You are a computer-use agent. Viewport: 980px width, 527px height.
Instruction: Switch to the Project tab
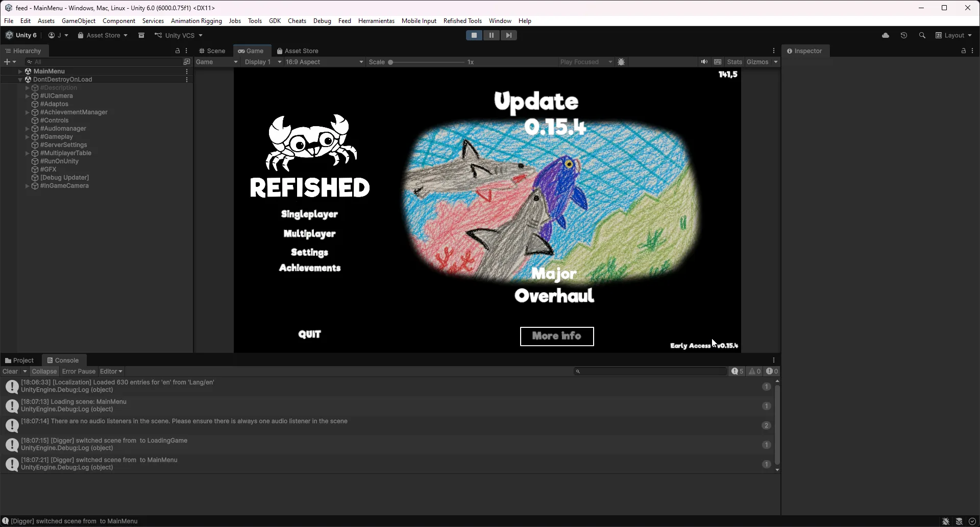(x=19, y=361)
